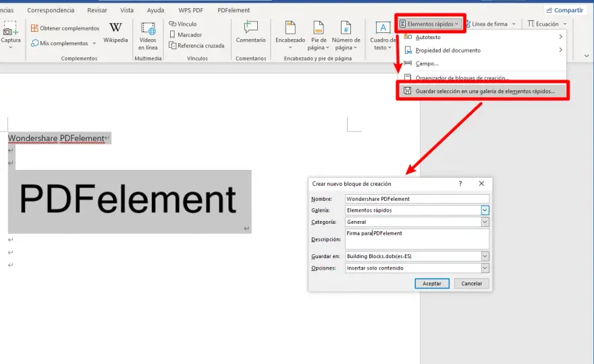Switch to the Correspondencia tab
Image resolution: width=594 pixels, height=364 pixels.
tap(51, 10)
